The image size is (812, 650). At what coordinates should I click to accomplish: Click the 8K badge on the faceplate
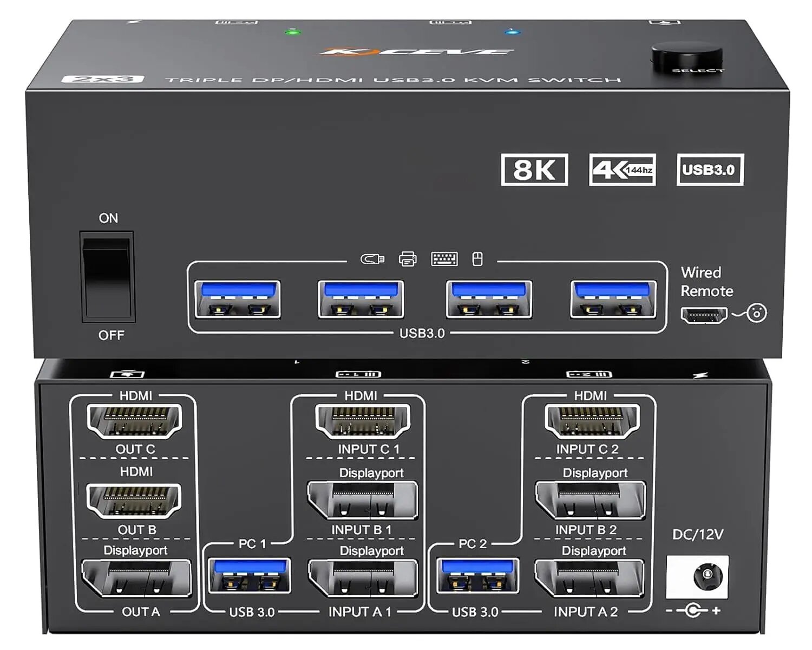[x=534, y=170]
